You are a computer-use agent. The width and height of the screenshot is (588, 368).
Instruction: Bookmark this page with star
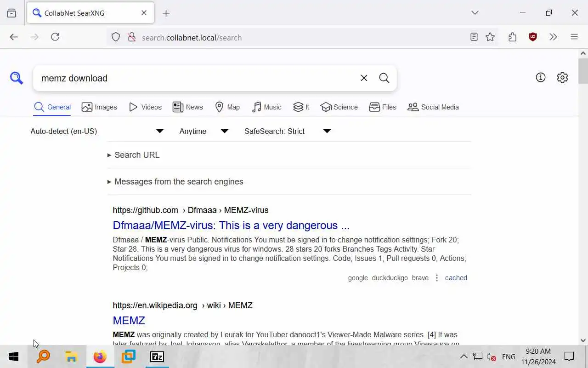click(490, 37)
